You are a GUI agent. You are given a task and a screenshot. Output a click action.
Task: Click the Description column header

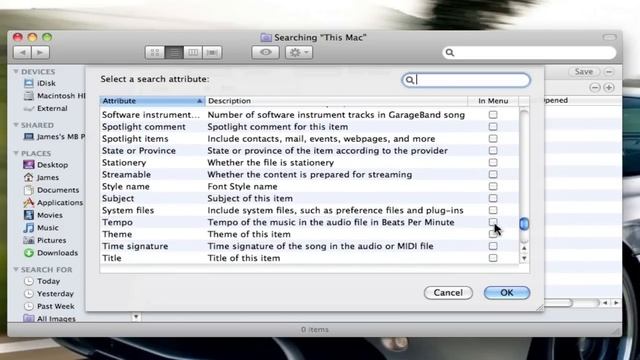point(336,101)
